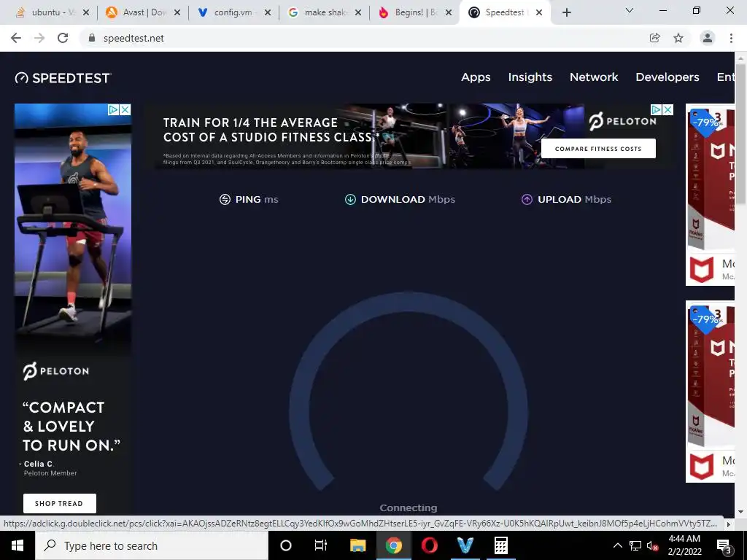Open File Explorer from the taskbar
This screenshot has width=747, height=560.
pyautogui.click(x=357, y=545)
